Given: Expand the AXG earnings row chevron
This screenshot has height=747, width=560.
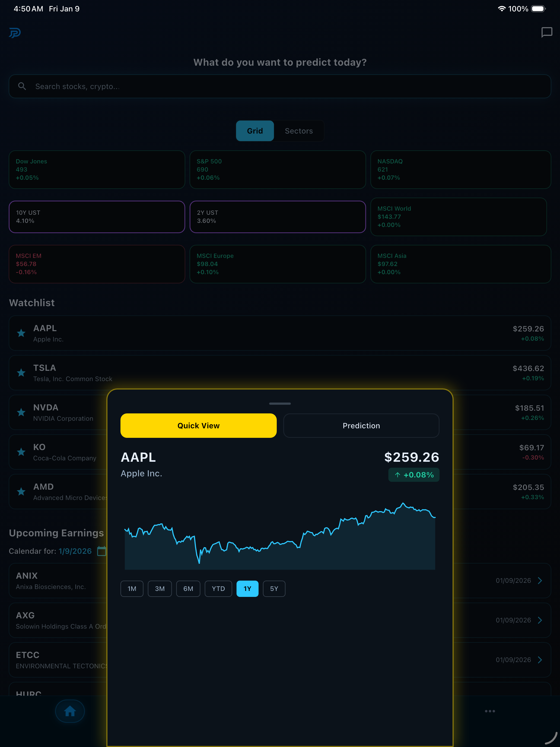Looking at the screenshot, I should click(540, 620).
